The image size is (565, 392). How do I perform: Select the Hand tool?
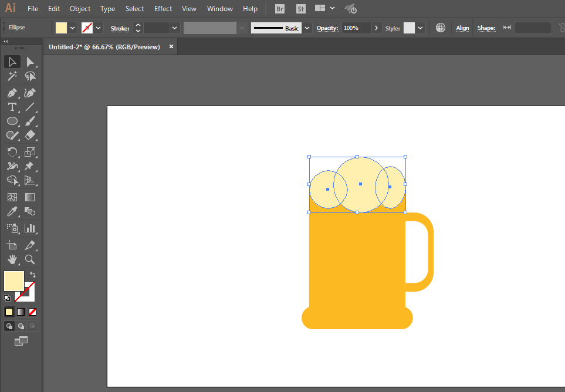click(12, 259)
